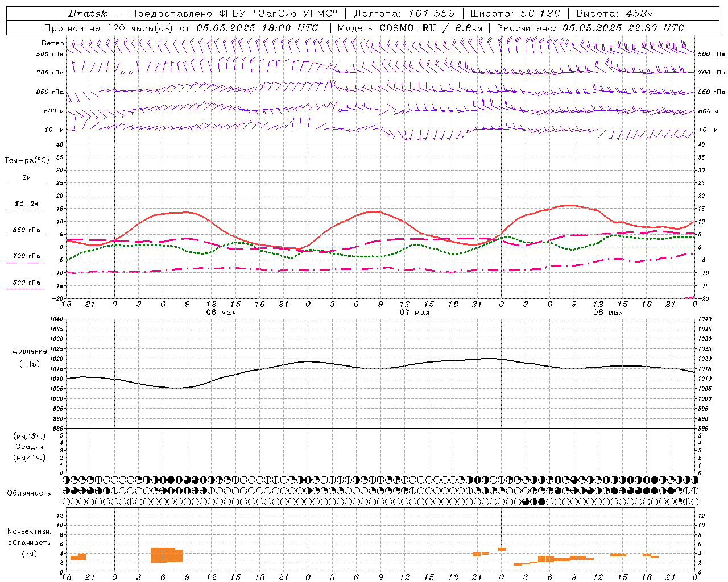
Task: Click the 'Широта: 56.126' header value
Action: point(515,14)
